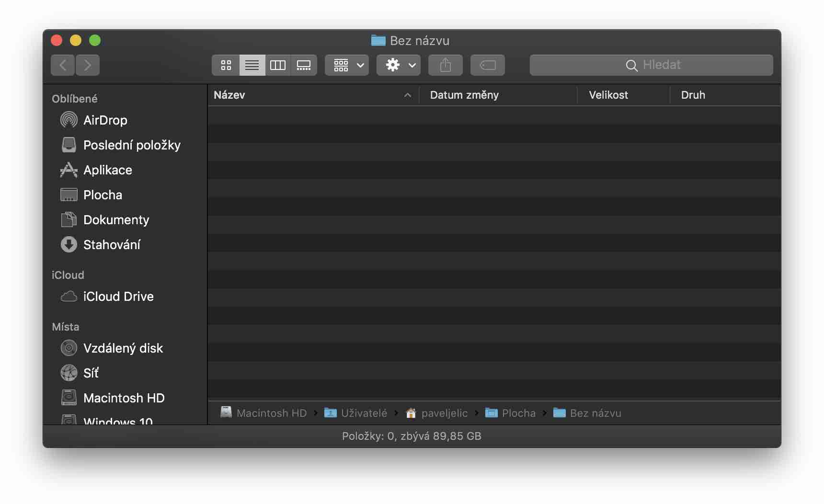Click the Poslední položky icon
The height and width of the screenshot is (504, 824).
pos(69,145)
